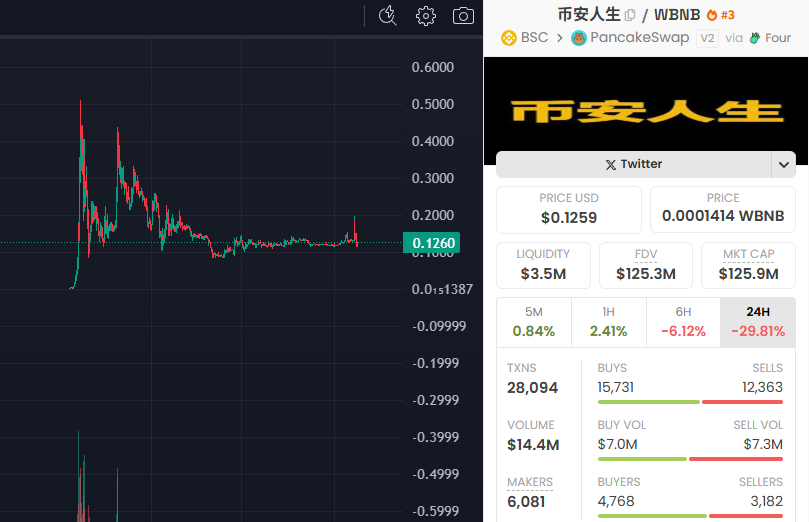Open the X Twitter link button
Image resolution: width=809 pixels, height=522 pixels.
click(634, 164)
